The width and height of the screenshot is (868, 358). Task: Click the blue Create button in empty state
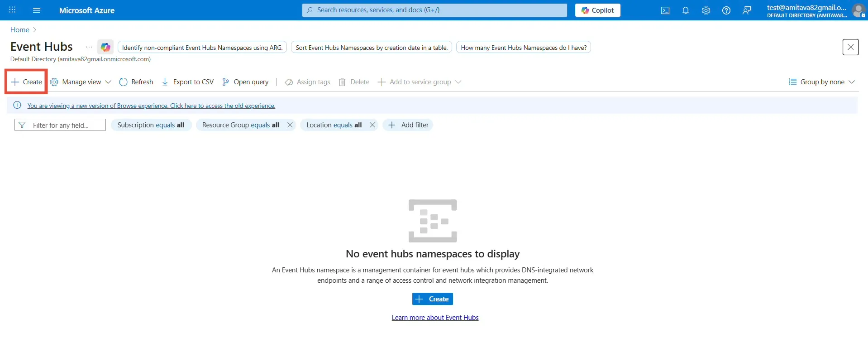tap(433, 299)
